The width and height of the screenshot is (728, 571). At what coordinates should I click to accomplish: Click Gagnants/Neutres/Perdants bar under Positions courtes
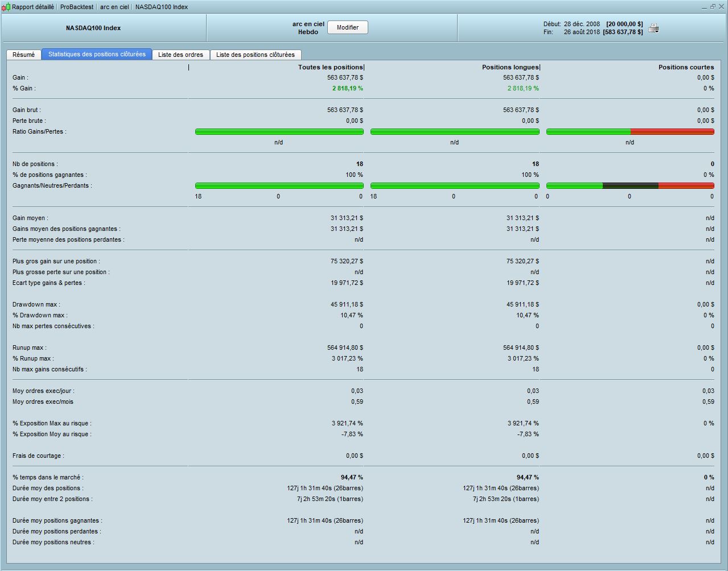630,185
